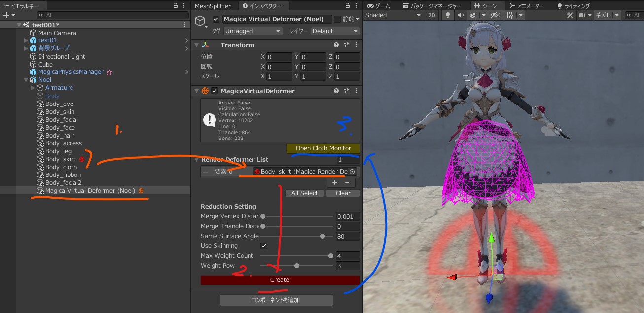Toggle 2D view mode in Scene

click(x=431, y=15)
